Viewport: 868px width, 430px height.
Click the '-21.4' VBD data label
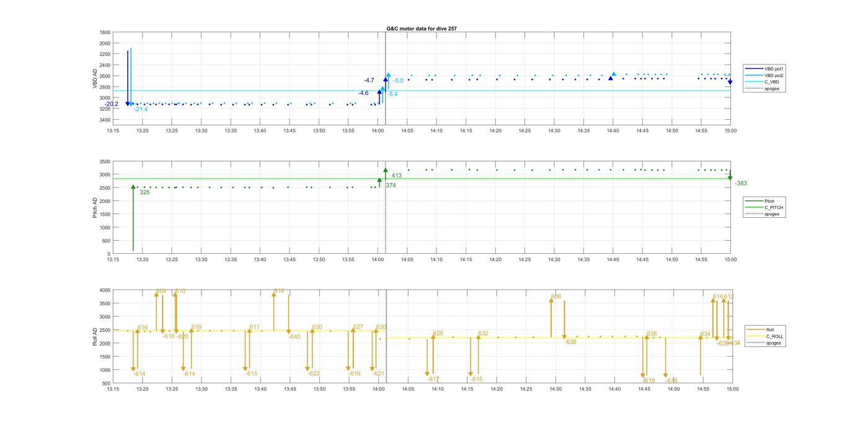(x=141, y=109)
